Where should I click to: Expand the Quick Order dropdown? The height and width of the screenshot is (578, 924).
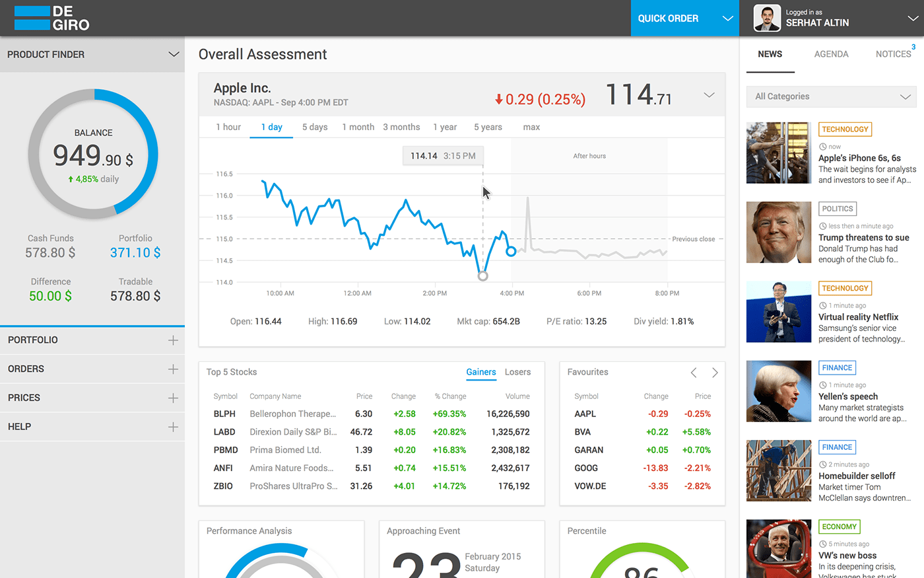pos(728,18)
